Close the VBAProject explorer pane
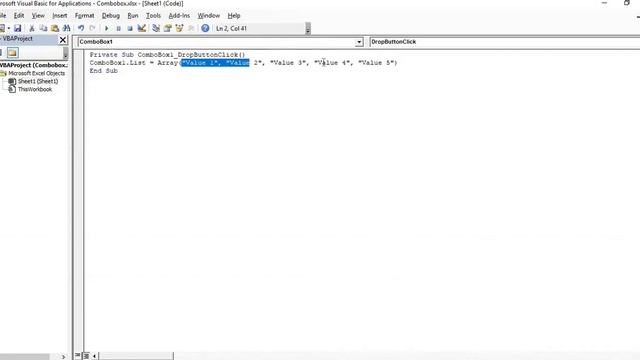This screenshot has height=360, width=640. tap(63, 40)
